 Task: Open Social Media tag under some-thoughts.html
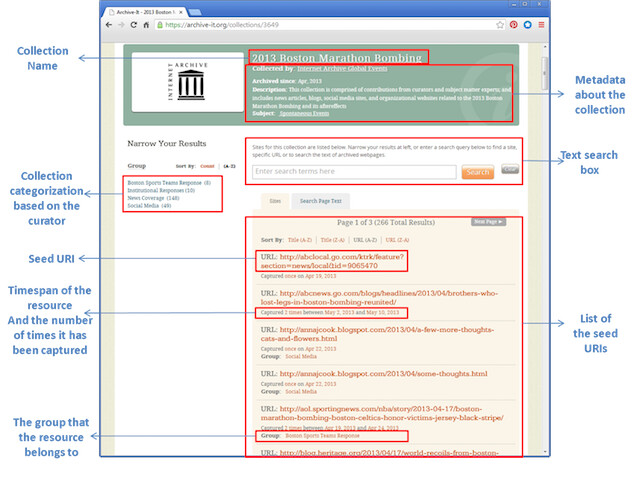point(301,391)
